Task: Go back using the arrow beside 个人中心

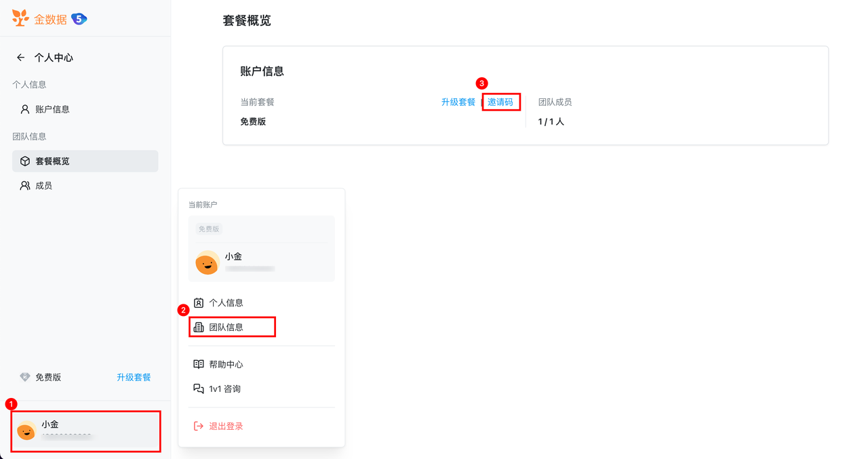Action: click(x=21, y=58)
